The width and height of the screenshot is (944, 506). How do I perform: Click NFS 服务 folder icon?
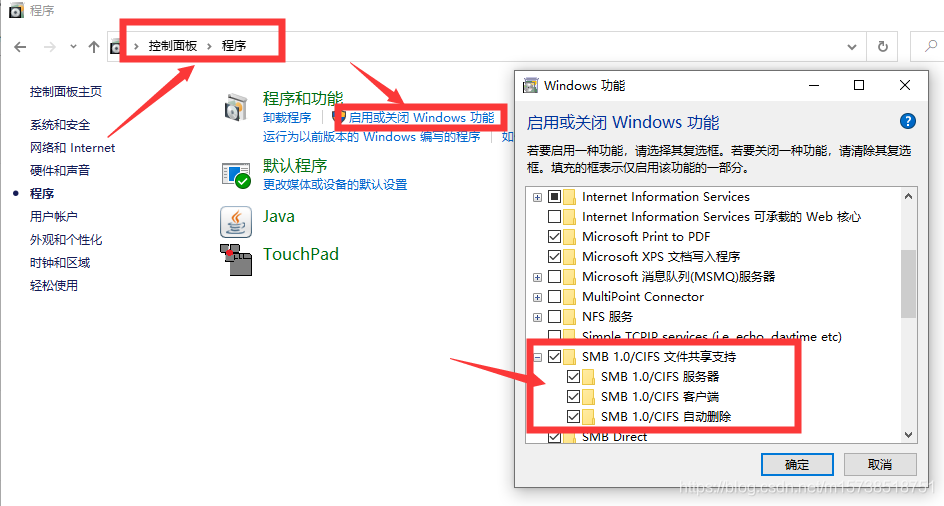click(570, 316)
